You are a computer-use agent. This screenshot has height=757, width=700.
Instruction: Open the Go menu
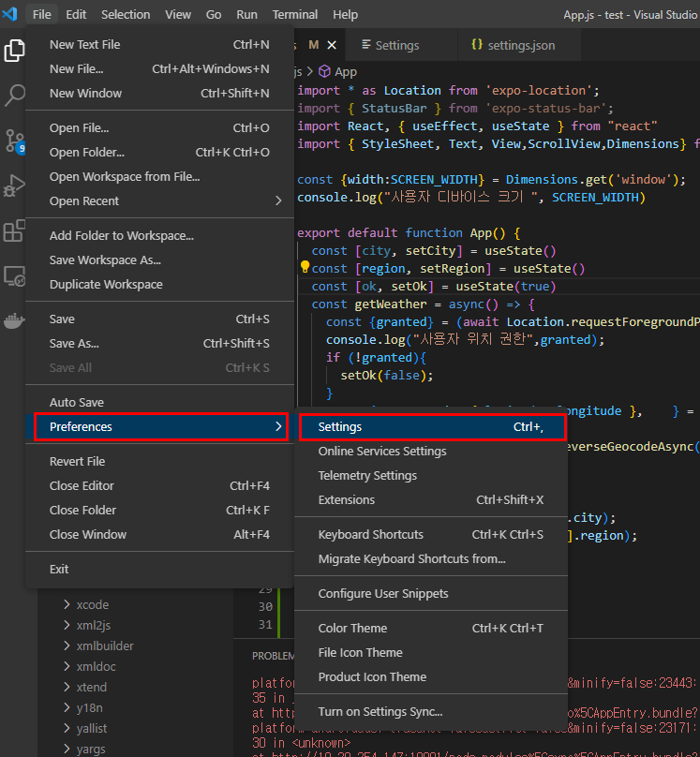[x=214, y=14]
